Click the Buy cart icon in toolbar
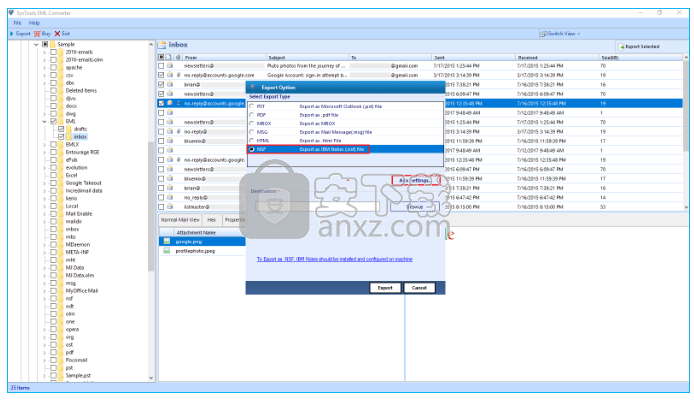Viewport: 694px width, 402px height. 37,34
